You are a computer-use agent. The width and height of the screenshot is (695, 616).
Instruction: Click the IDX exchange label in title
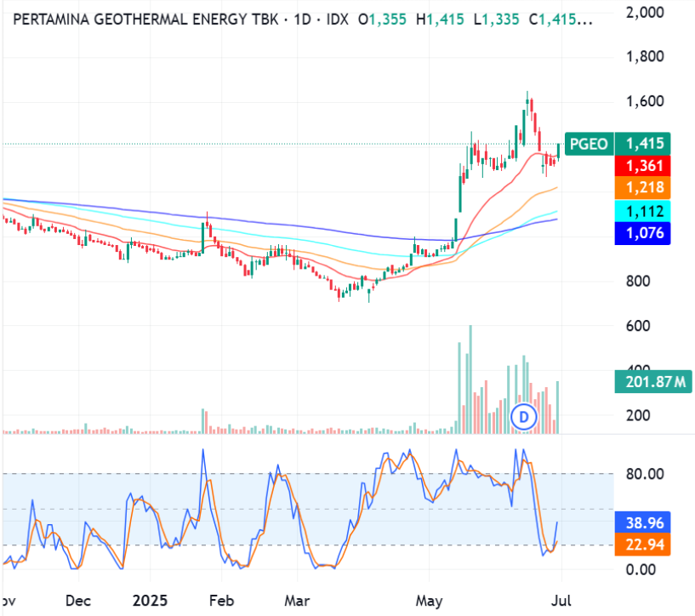(x=338, y=20)
